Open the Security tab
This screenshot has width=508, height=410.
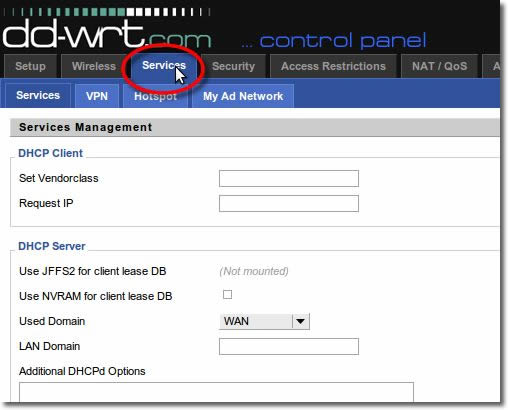(x=233, y=66)
